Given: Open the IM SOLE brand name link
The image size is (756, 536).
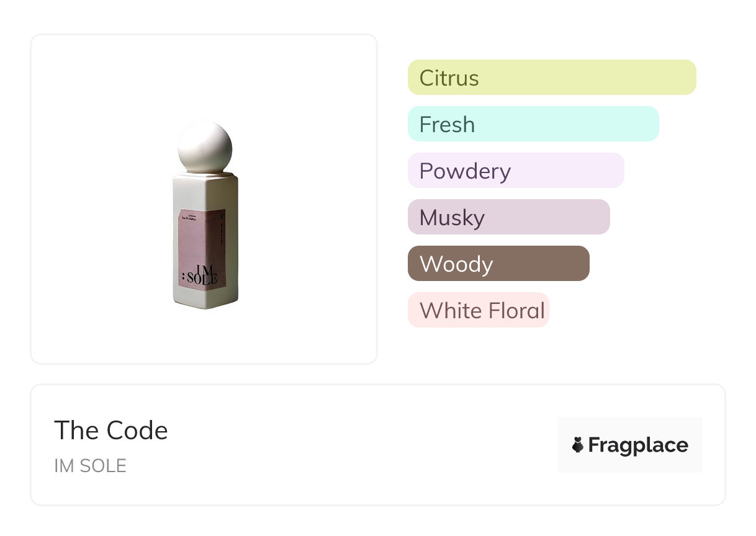Looking at the screenshot, I should tap(91, 466).
